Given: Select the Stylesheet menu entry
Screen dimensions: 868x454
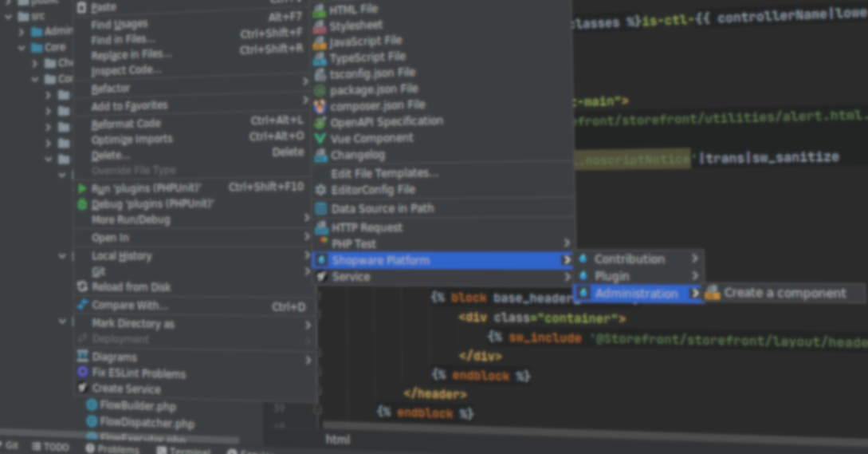Looking at the screenshot, I should [x=355, y=26].
